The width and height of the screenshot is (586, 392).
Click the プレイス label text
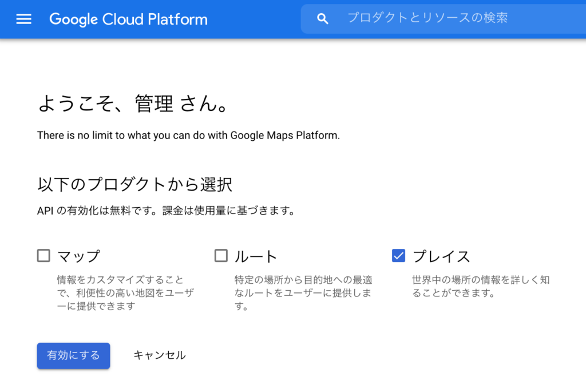[x=441, y=256]
